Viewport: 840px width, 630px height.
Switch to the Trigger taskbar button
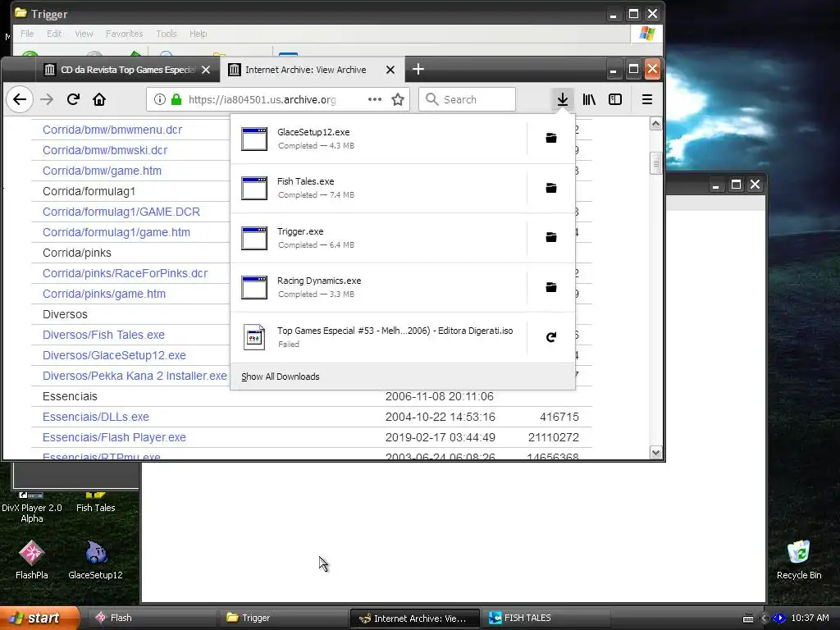point(282,618)
